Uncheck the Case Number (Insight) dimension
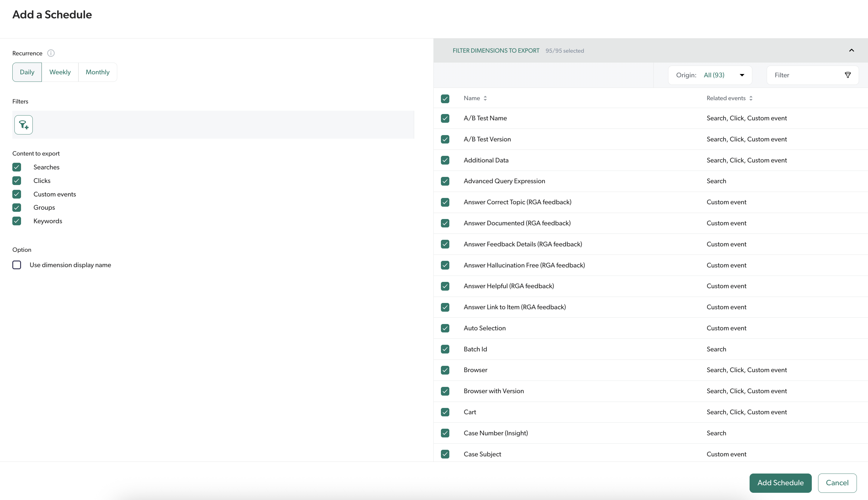868x500 pixels. click(x=445, y=433)
